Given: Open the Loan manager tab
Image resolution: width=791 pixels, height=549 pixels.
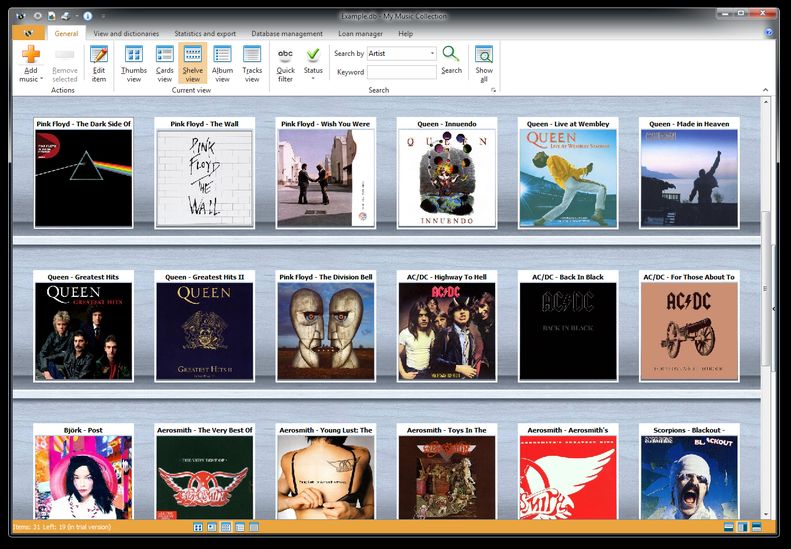Looking at the screenshot, I should tap(360, 34).
